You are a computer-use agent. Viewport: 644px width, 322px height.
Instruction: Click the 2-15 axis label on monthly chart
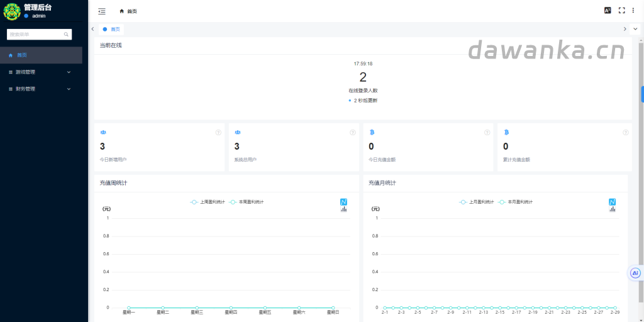[x=500, y=313]
